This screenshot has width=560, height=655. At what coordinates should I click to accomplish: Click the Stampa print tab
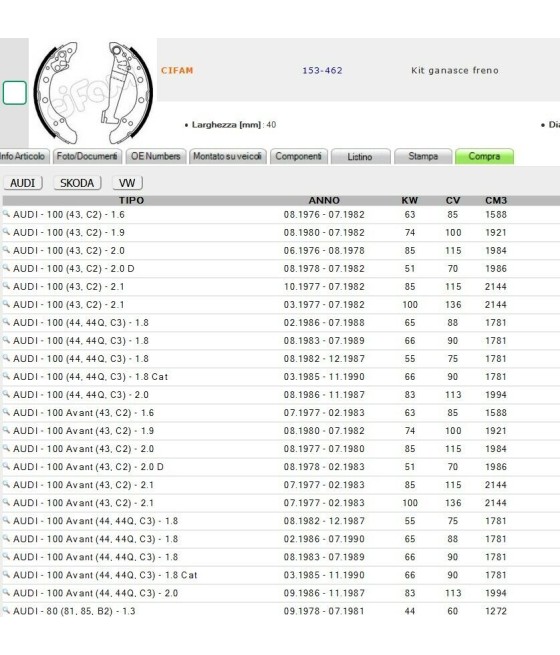pos(423,156)
